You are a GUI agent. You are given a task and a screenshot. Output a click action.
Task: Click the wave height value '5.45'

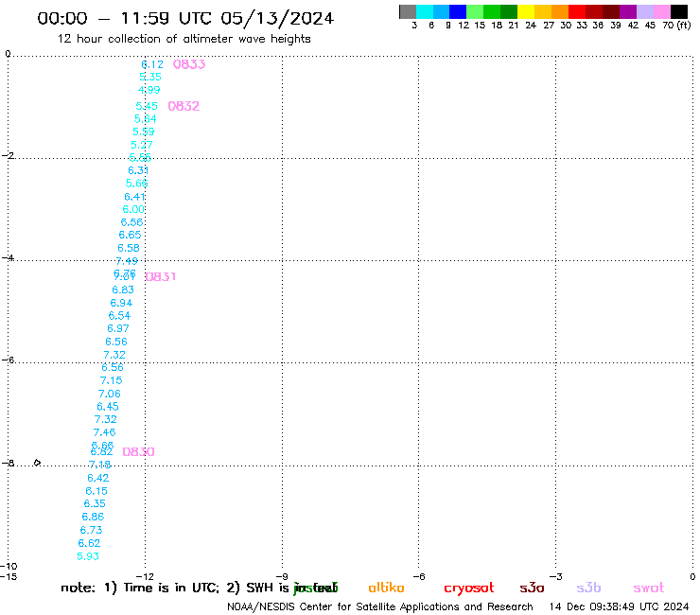pyautogui.click(x=147, y=106)
